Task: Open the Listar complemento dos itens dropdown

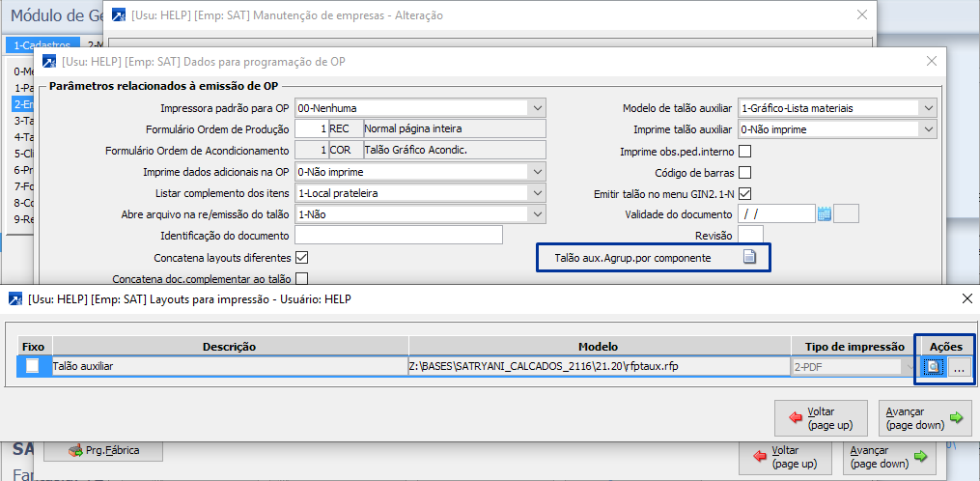Action: pos(538,192)
